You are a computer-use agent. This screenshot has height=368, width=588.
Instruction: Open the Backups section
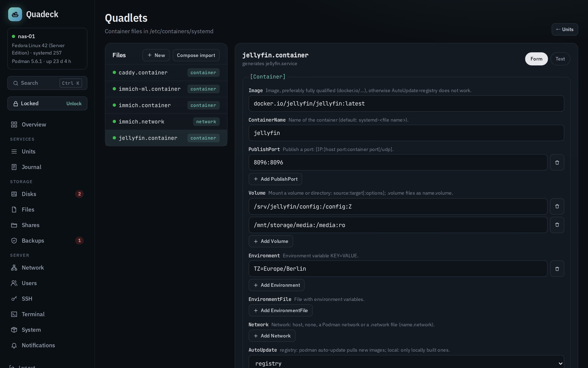[47, 241]
